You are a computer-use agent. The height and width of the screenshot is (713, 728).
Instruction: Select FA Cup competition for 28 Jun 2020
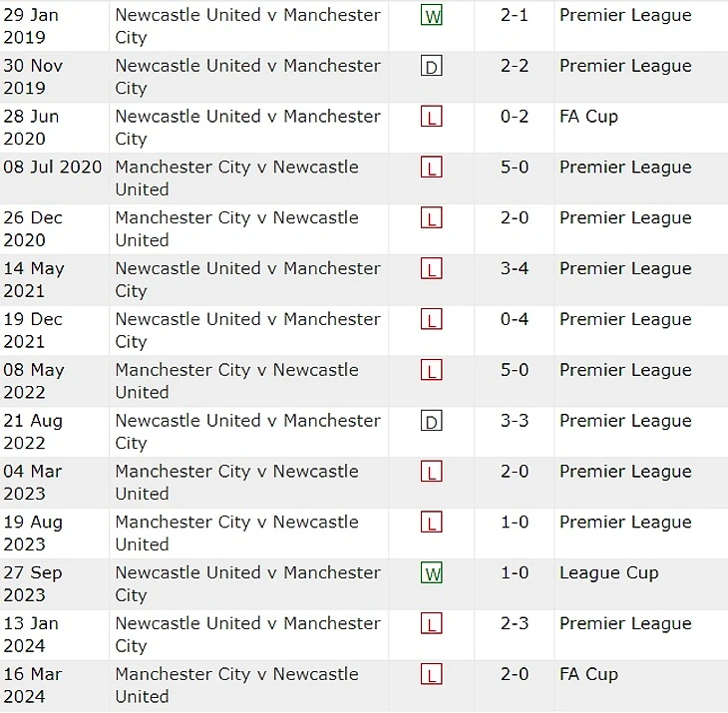point(588,117)
